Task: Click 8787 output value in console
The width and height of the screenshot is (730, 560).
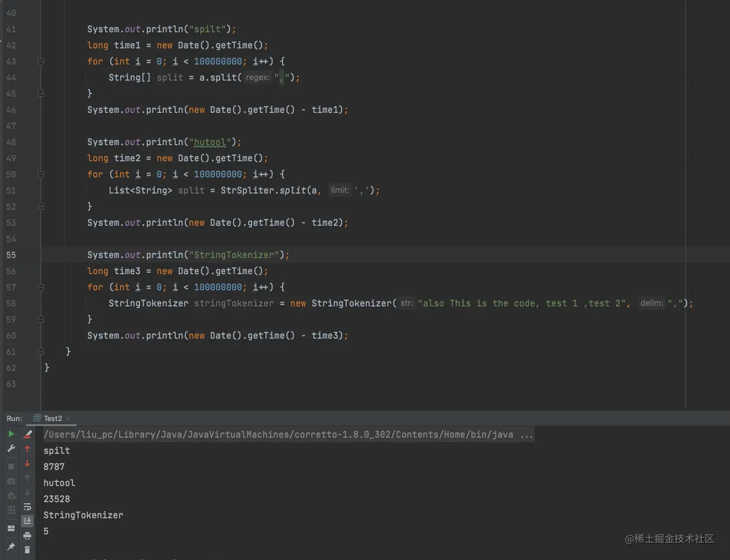Action: [54, 467]
